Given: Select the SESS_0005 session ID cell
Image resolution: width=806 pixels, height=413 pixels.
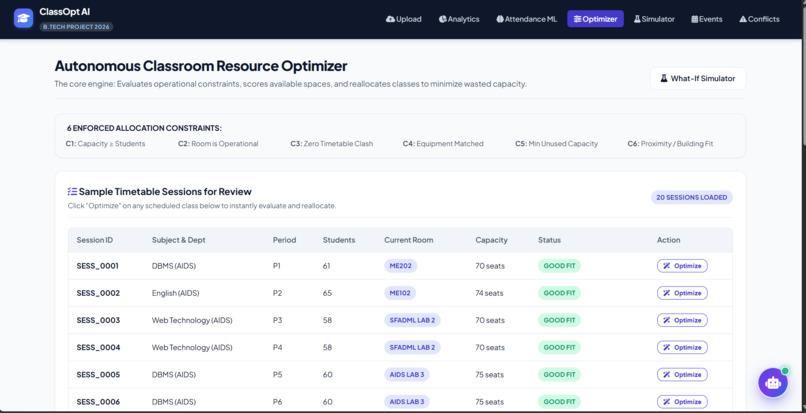Looking at the screenshot, I should pyautogui.click(x=98, y=374).
